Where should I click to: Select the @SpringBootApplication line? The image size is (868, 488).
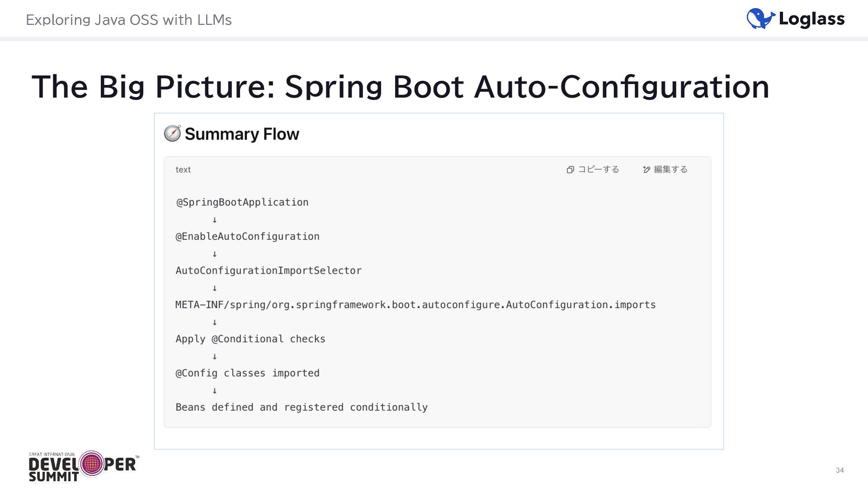242,202
